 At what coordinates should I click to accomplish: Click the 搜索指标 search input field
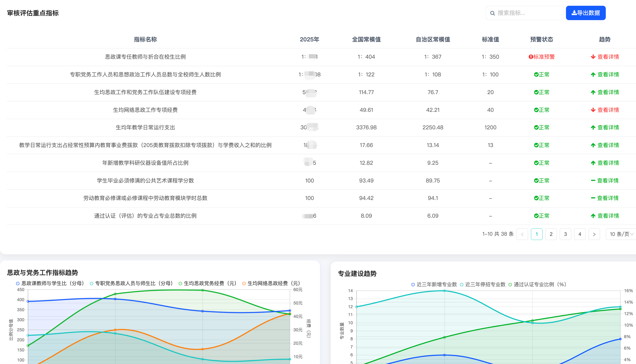[x=526, y=13]
